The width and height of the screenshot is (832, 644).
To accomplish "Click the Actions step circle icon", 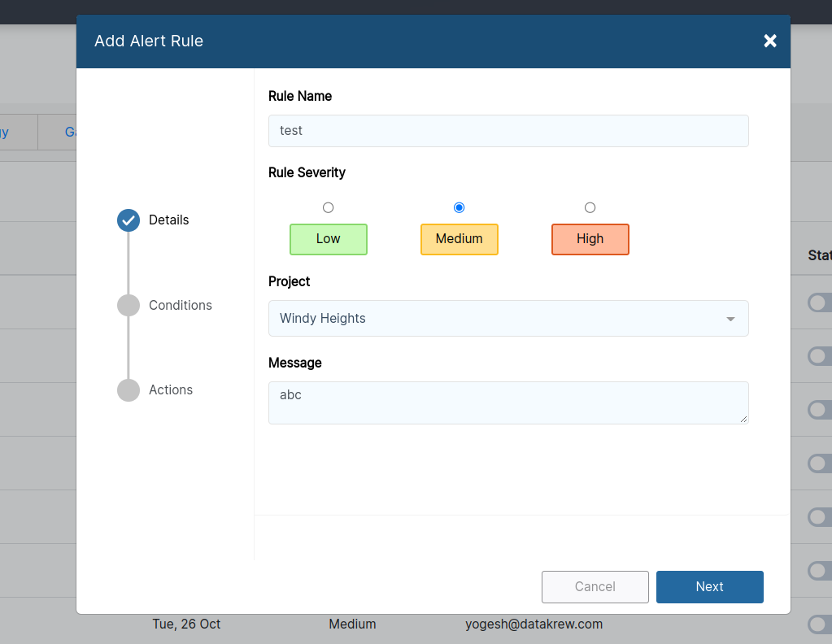I will (x=128, y=389).
